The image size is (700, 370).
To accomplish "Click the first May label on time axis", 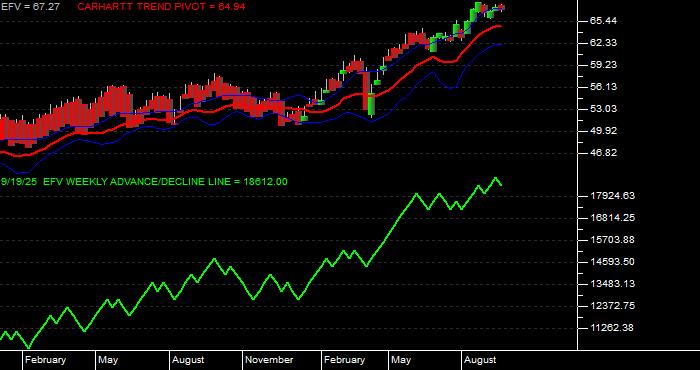I will click(108, 360).
